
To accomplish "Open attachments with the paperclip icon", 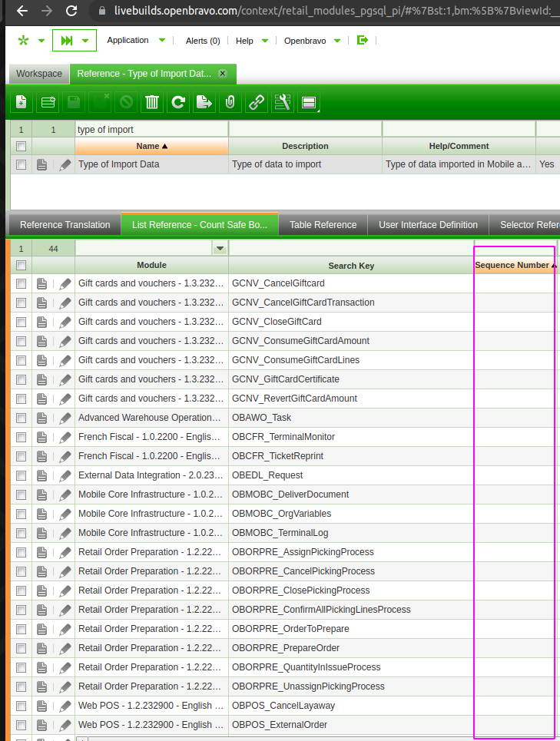I will click(230, 101).
